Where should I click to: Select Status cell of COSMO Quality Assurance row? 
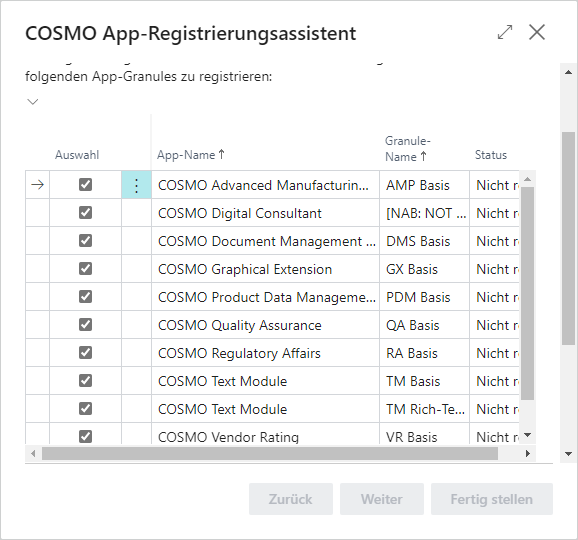(x=495, y=325)
